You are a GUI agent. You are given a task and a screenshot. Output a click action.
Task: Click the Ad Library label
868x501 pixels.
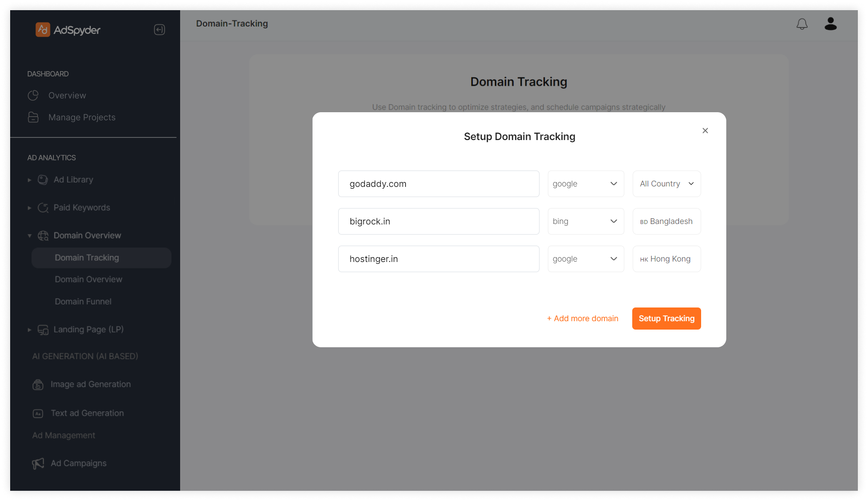pyautogui.click(x=73, y=180)
